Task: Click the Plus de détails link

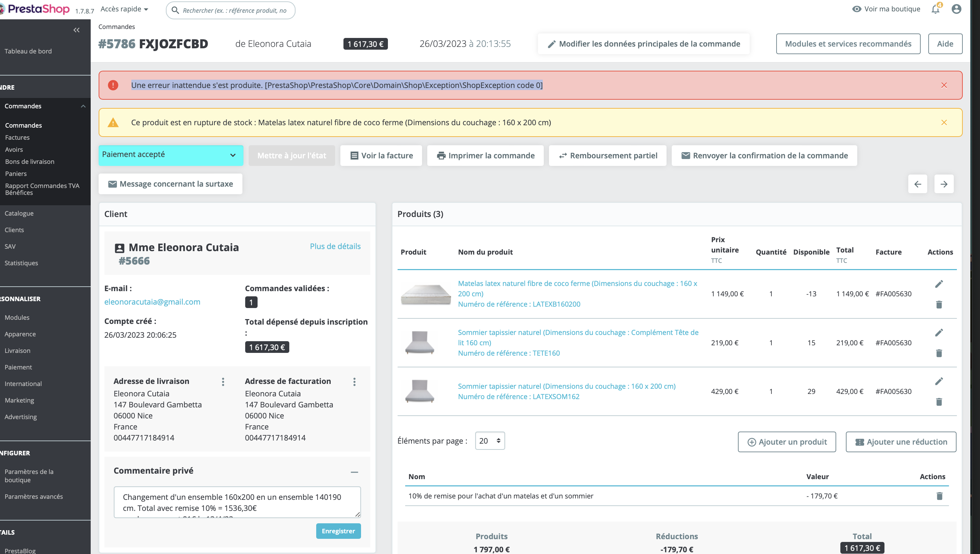Action: pos(335,246)
